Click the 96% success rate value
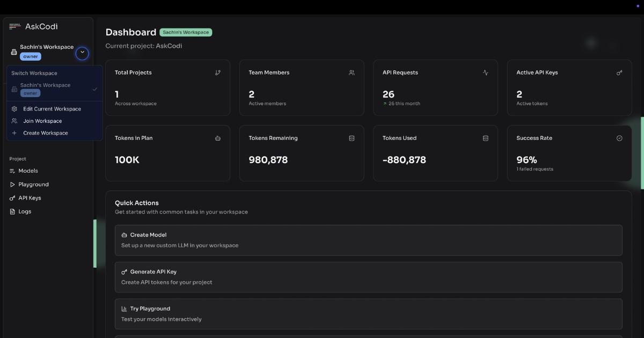644x338 pixels. [526, 160]
